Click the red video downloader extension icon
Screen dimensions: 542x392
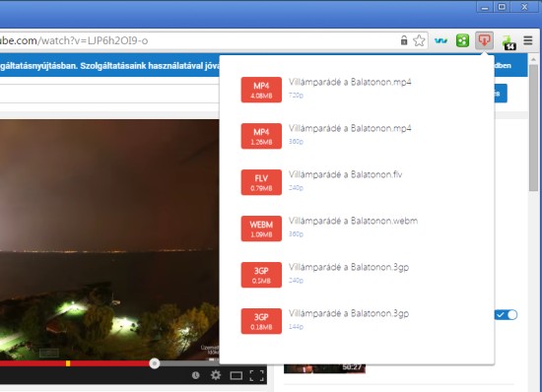pyautogui.click(x=484, y=40)
